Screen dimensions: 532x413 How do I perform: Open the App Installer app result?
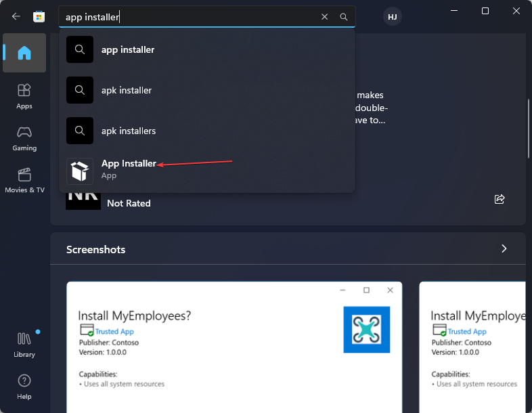[207, 171]
